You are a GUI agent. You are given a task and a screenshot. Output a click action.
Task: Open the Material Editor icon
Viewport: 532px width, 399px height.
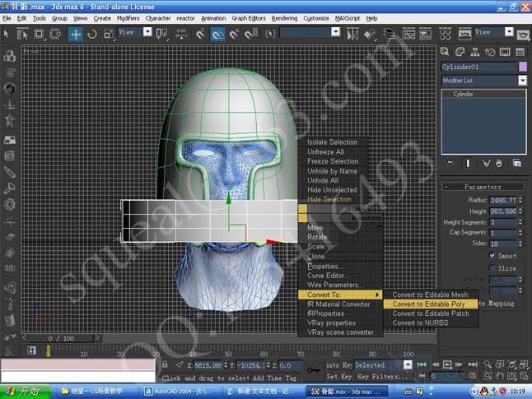(x=446, y=34)
